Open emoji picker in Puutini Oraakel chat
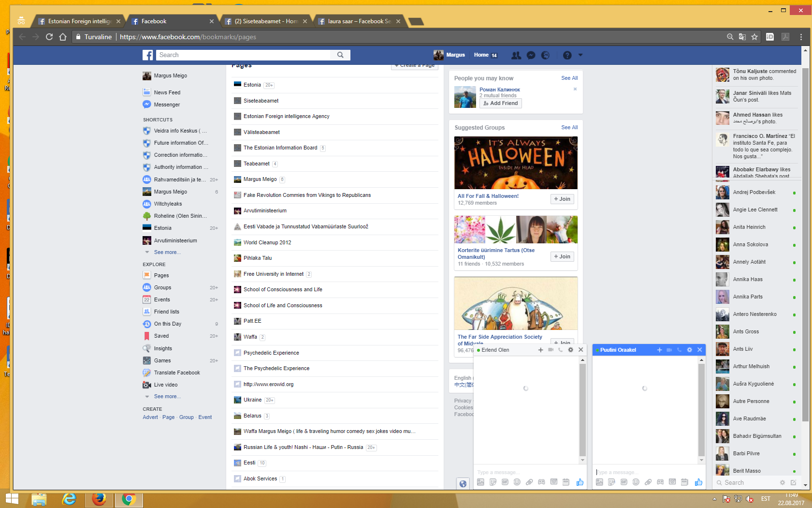 pyautogui.click(x=636, y=482)
